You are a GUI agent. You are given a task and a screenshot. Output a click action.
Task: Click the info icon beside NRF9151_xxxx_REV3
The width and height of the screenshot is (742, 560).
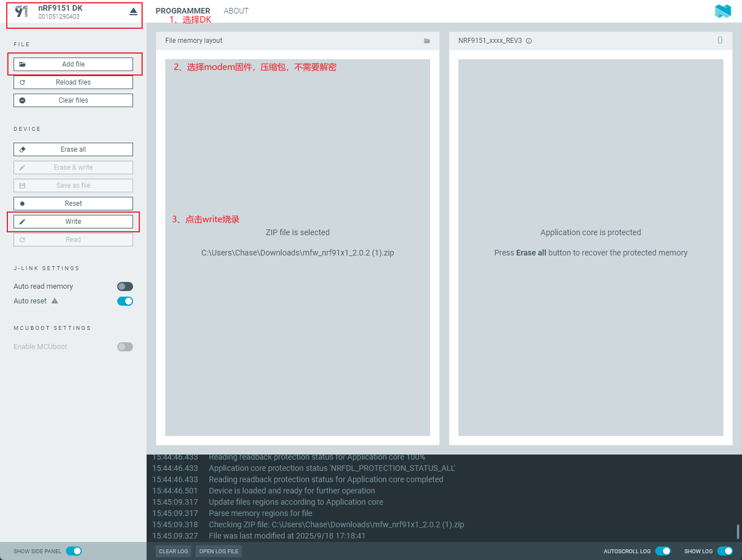(529, 41)
